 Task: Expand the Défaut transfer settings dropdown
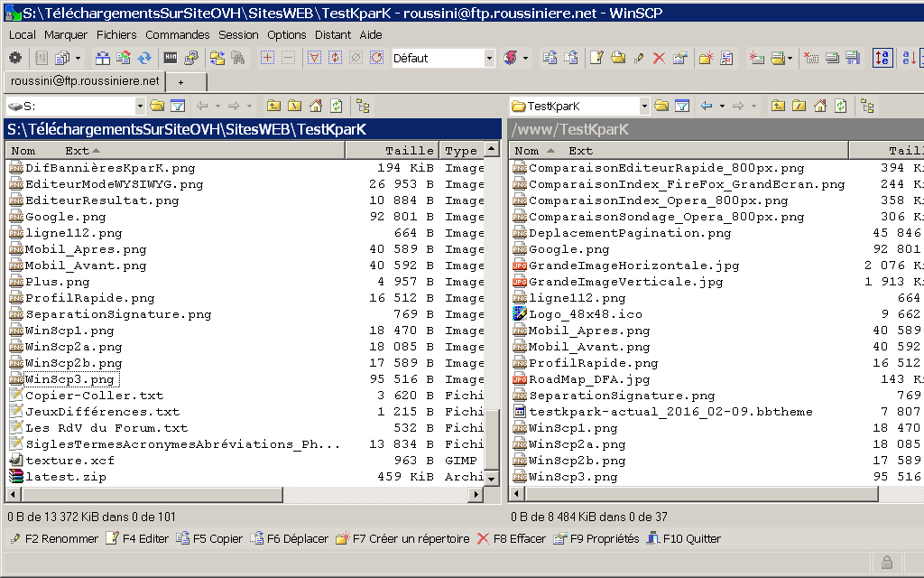490,58
